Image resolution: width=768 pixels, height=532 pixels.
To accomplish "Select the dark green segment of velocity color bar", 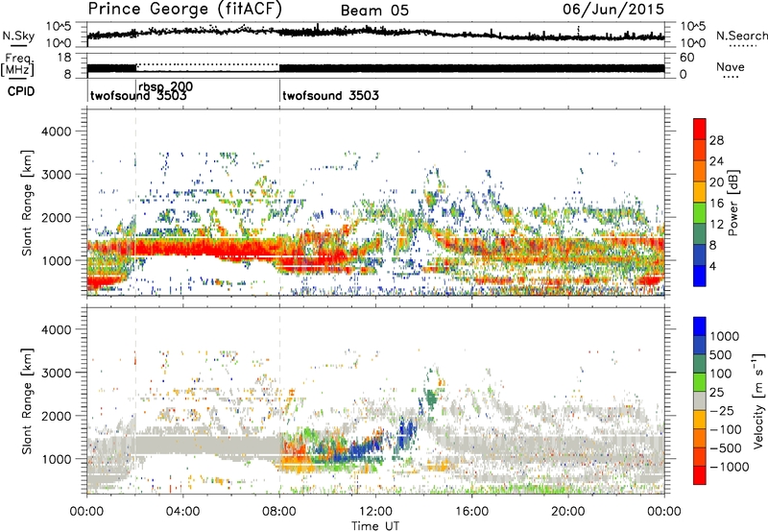I will [700, 364].
